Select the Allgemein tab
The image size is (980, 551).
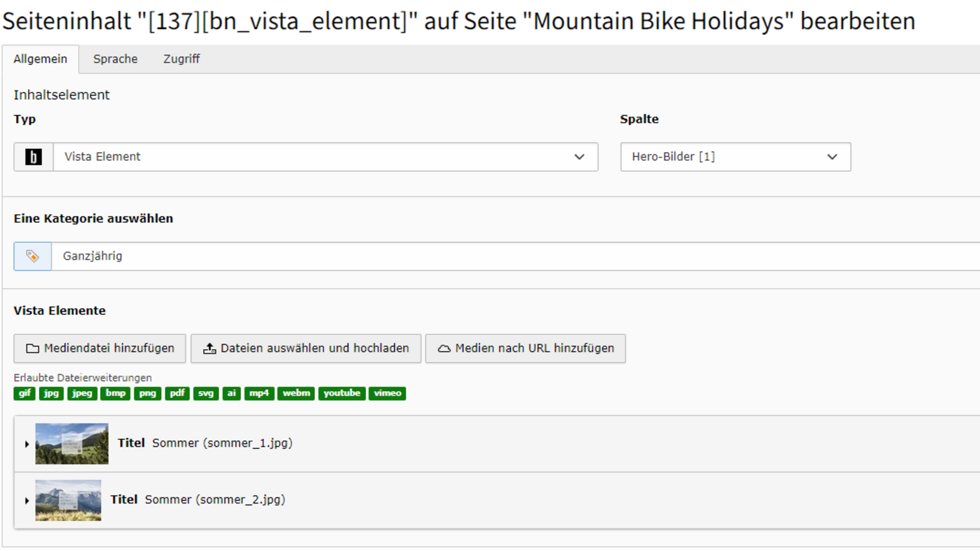click(x=40, y=59)
